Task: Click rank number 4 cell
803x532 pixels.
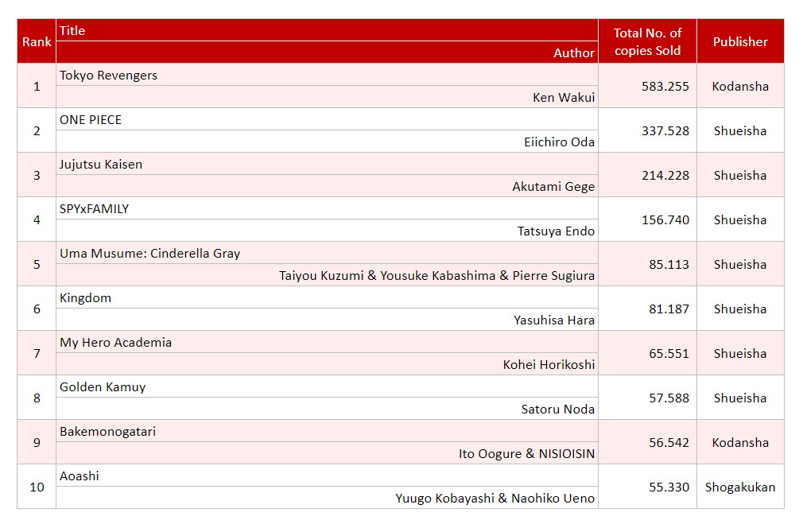Action: click(x=37, y=219)
